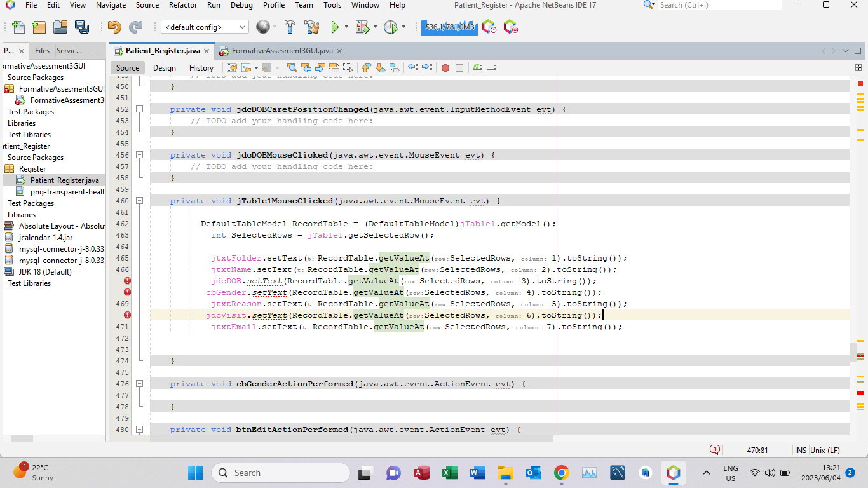This screenshot has width=868, height=488.
Task: Select the Debug Project icon
Action: pyautogui.click(x=363, y=27)
